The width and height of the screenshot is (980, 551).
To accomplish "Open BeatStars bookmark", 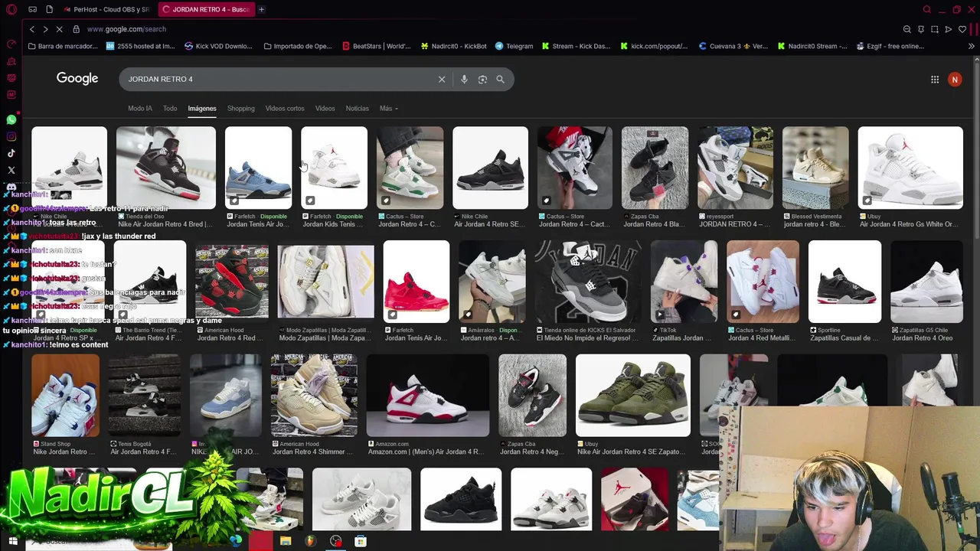I will [x=377, y=46].
